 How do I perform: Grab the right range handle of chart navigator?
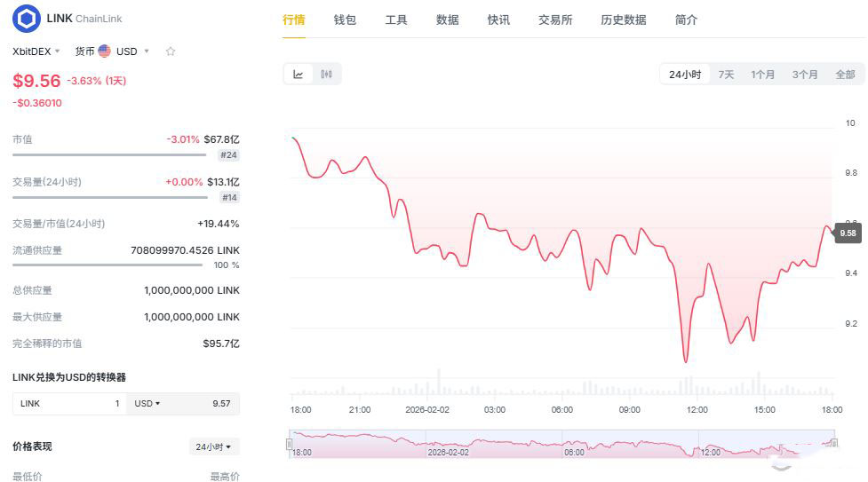pyautogui.click(x=833, y=443)
